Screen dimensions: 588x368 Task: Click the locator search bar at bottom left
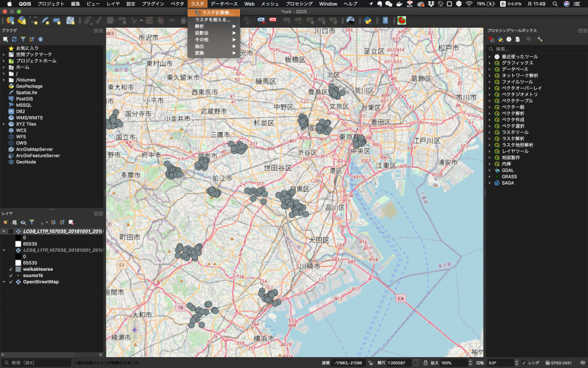(36, 363)
